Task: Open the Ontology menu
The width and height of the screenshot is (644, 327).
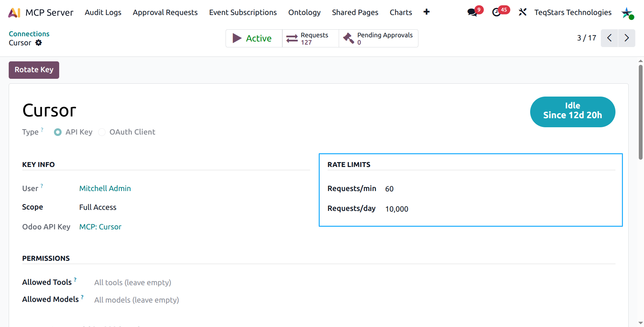Action: coord(305,13)
